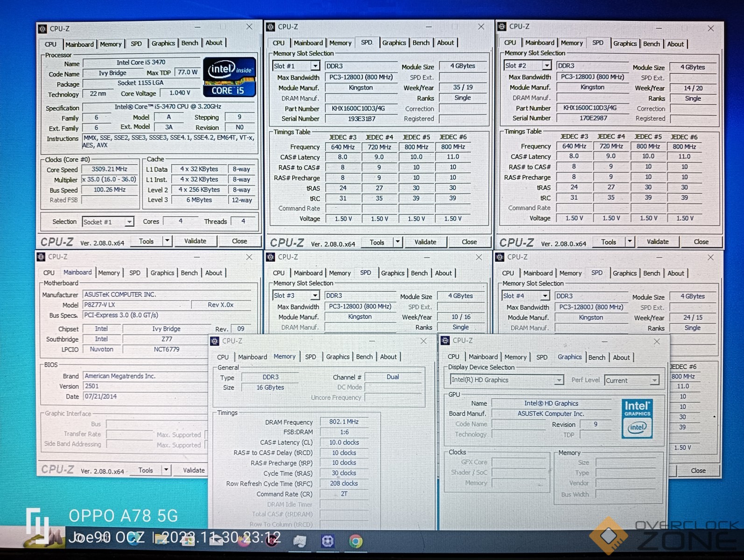This screenshot has width=744, height=560.
Task: Click motherboard model field P8Z77-V LX
Action: point(136,305)
